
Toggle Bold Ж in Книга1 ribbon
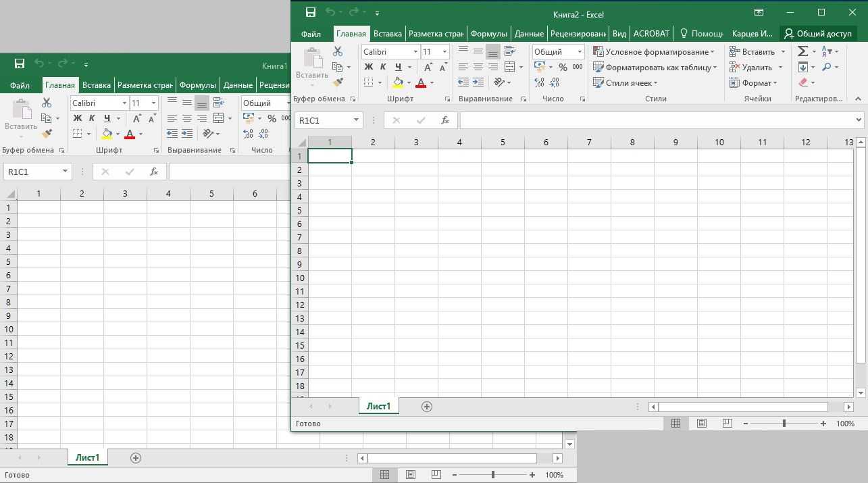coord(78,118)
